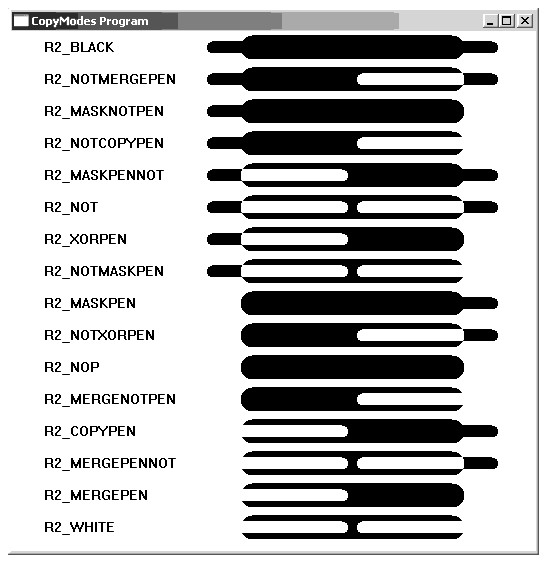Image resolution: width=547 pixels, height=563 pixels.
Task: Close the CopyModes Program window
Action: point(524,21)
